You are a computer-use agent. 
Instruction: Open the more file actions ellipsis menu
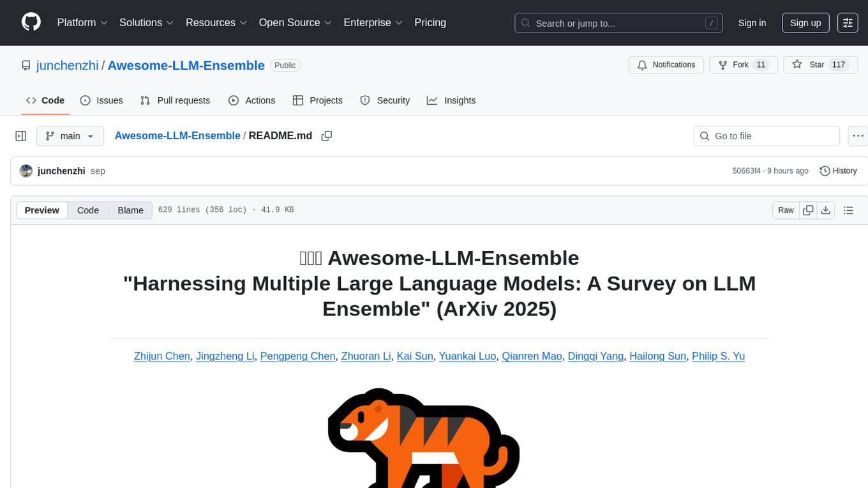coord(858,136)
